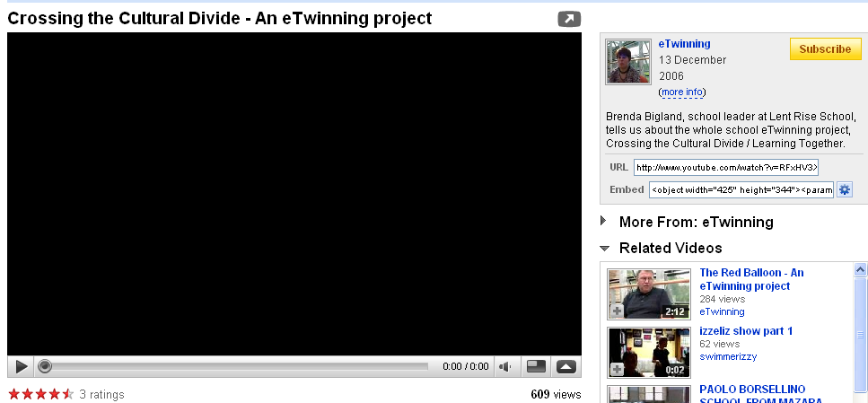868x403 pixels.
Task: Rate the video with first star
Action: click(13, 394)
